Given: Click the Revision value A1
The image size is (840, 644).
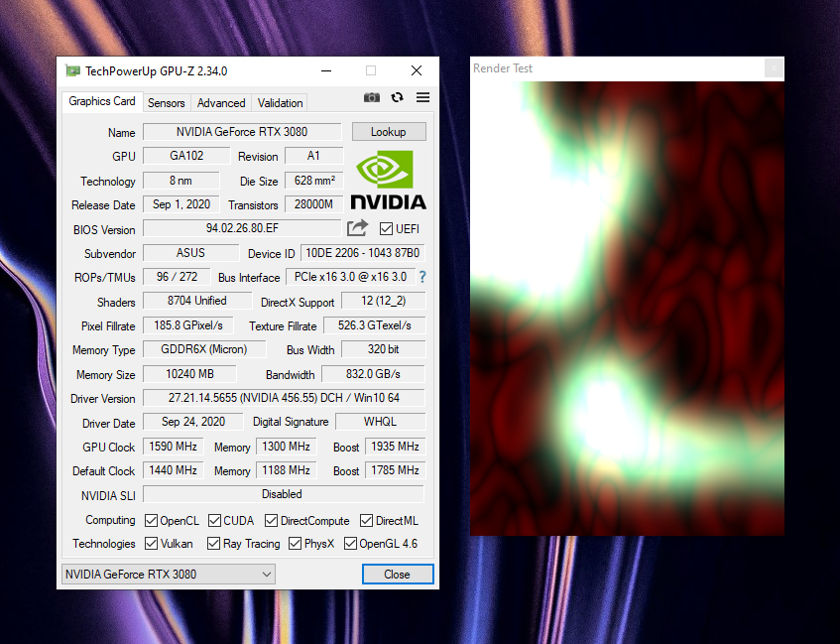Looking at the screenshot, I should coord(314,156).
